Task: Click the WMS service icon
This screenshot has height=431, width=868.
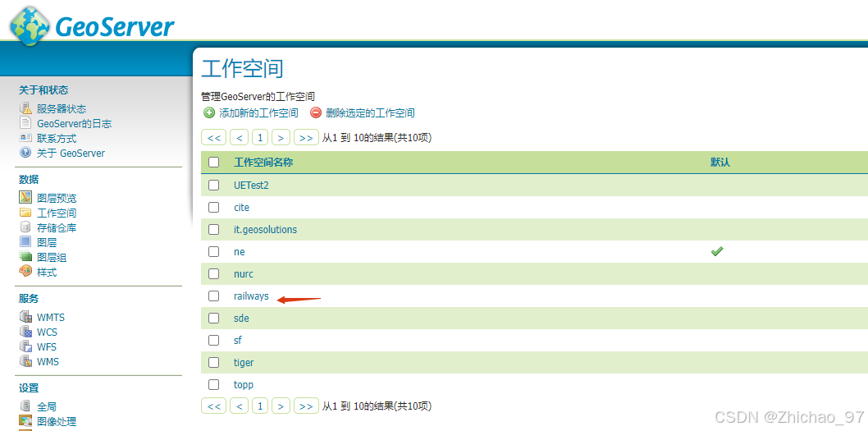Action: coord(25,361)
